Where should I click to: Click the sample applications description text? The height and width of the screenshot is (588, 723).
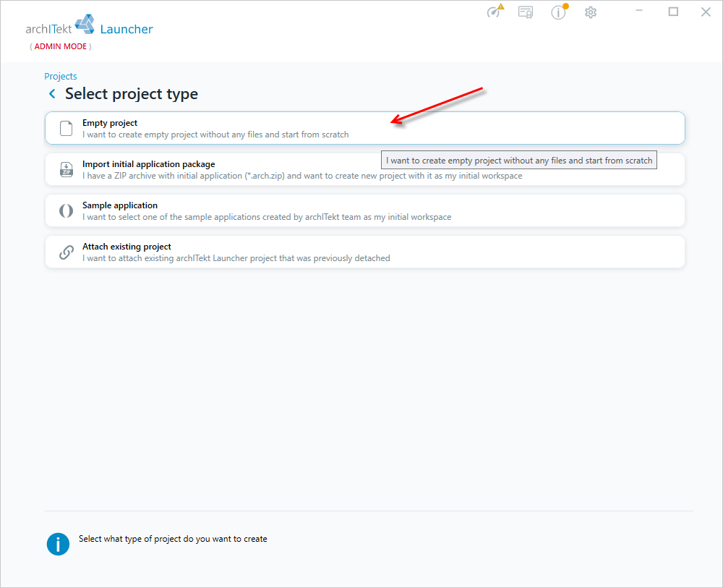pyautogui.click(x=267, y=217)
